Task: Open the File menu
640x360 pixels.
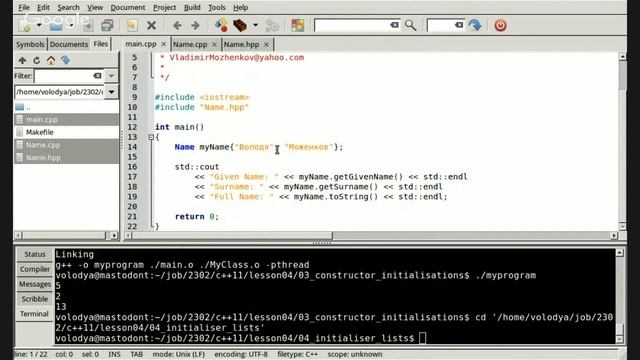Action: point(24,7)
